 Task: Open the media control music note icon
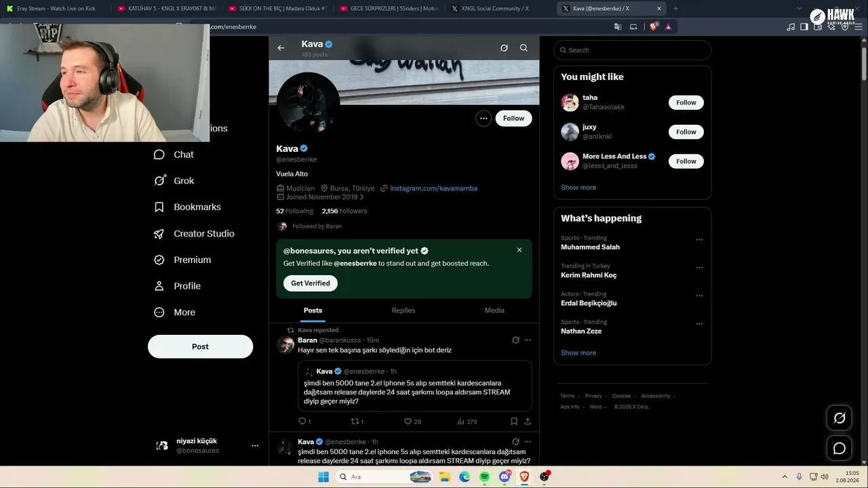point(791,27)
